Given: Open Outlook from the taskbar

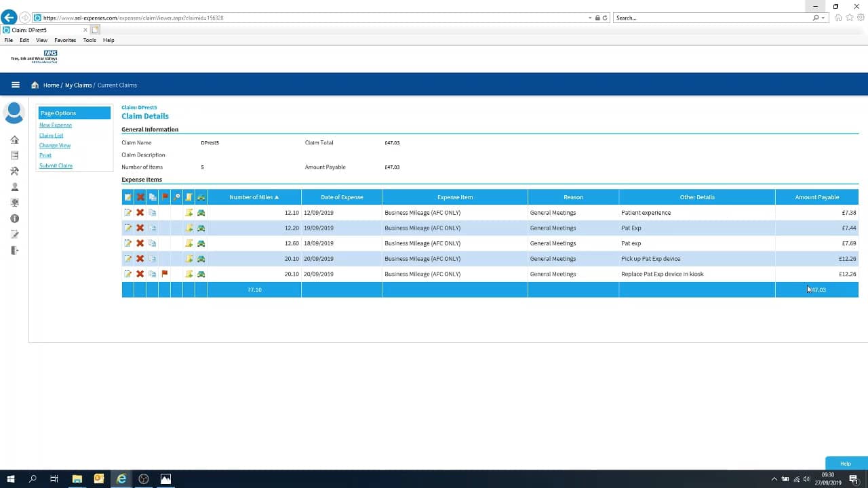Looking at the screenshot, I should coord(99,479).
